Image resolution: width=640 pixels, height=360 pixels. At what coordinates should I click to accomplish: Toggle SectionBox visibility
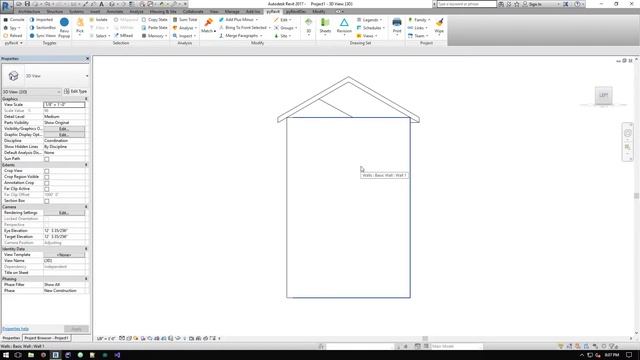42,28
